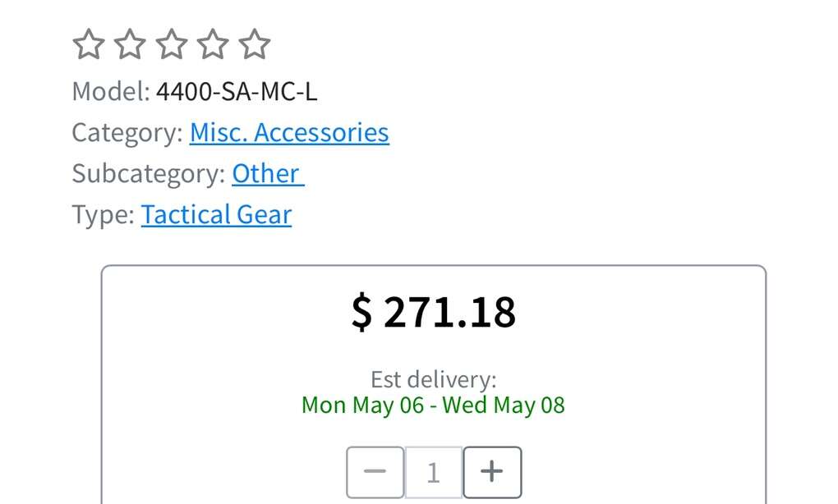Image resolution: width=838 pixels, height=504 pixels.
Task: Click the first rating star
Action: click(88, 44)
